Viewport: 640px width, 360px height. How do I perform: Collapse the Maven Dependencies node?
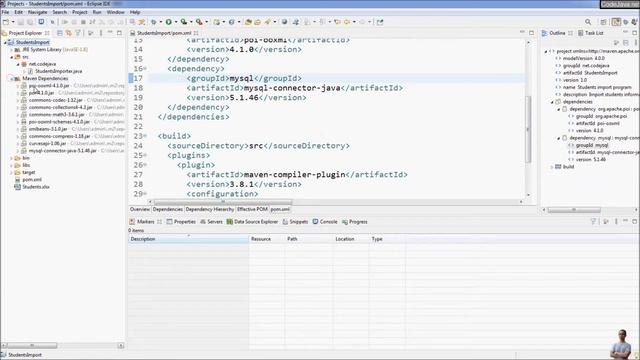(x=11, y=78)
